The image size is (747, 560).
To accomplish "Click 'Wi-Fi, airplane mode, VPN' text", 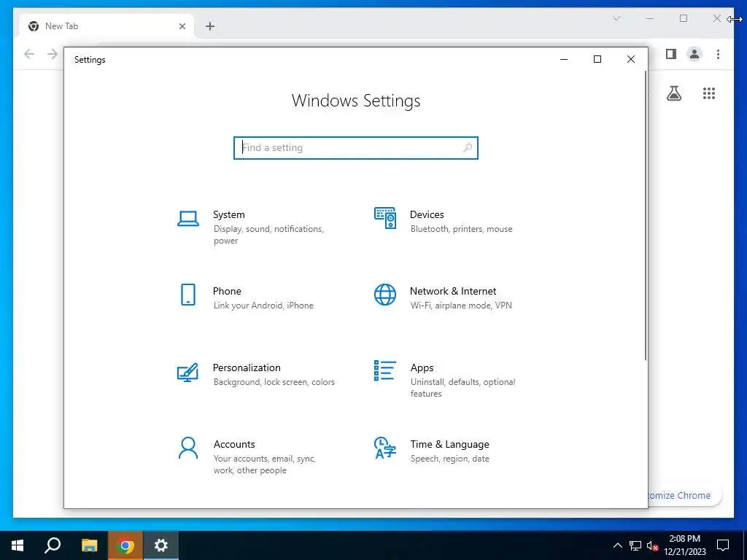I will pyautogui.click(x=461, y=306).
